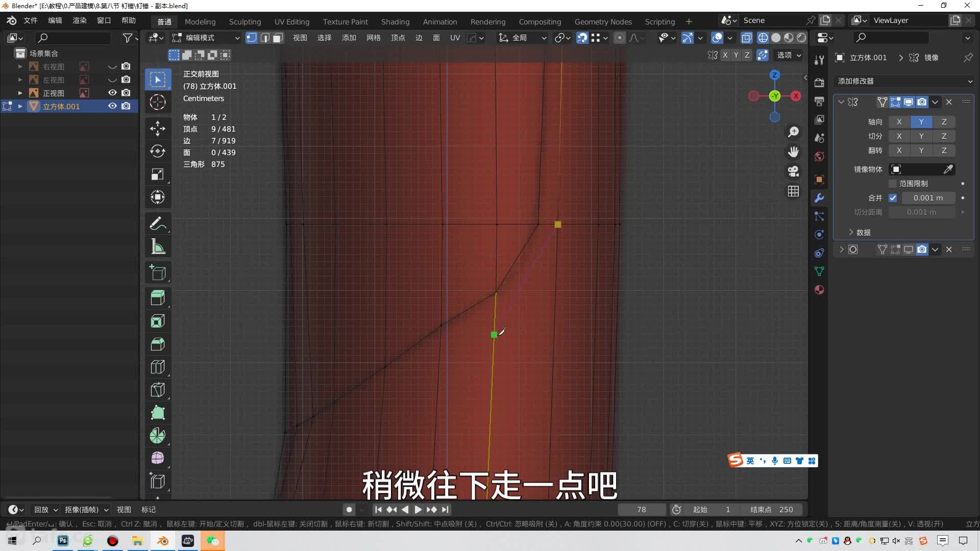Select the Scale tool

158,174
